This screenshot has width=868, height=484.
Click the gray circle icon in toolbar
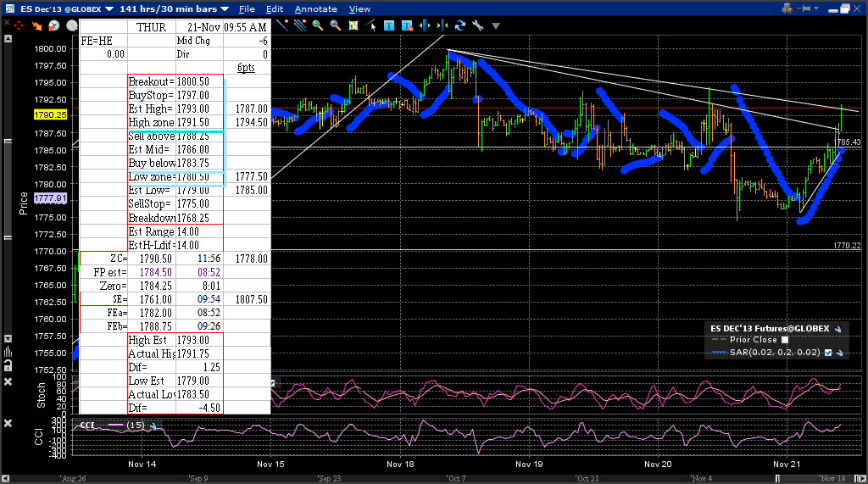tap(72, 25)
